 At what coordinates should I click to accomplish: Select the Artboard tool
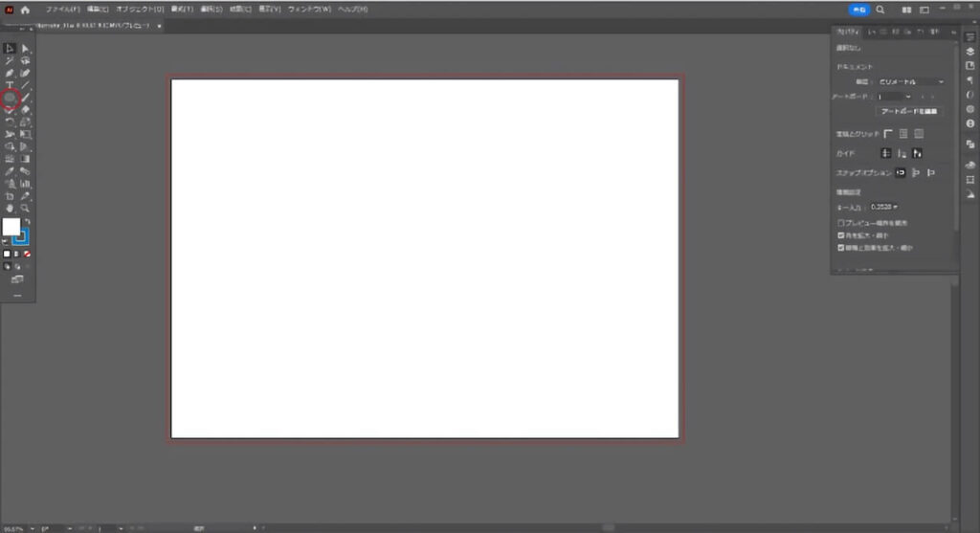(x=10, y=196)
